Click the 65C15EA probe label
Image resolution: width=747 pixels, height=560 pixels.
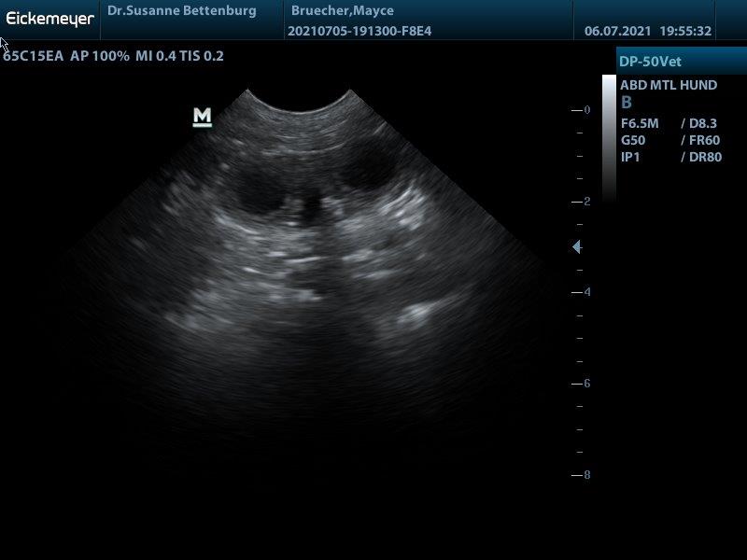pyautogui.click(x=34, y=56)
